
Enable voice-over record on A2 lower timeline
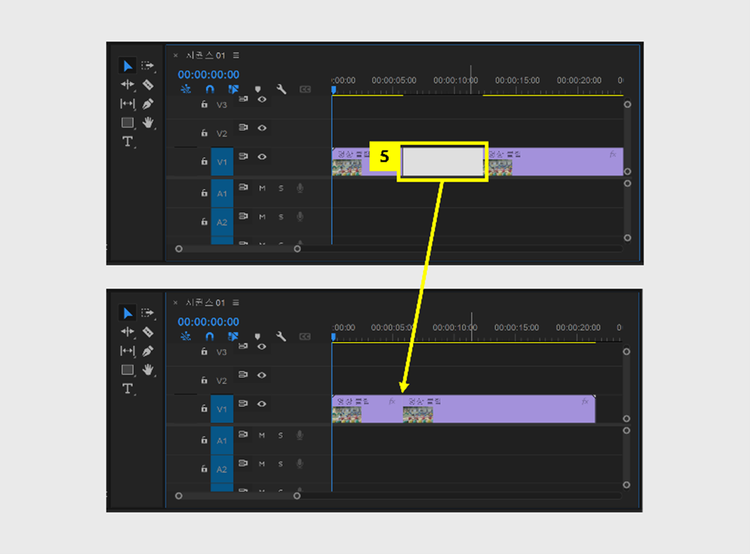click(x=300, y=464)
